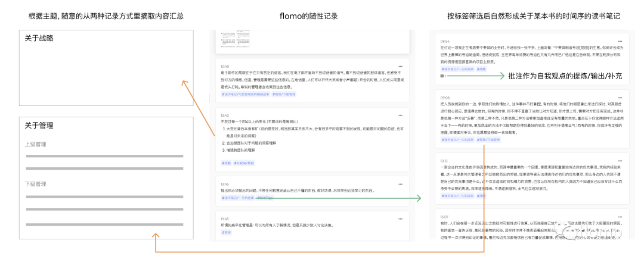Click the comment count icon in the 08:54 note
Viewport: 644px width, 259px height.
point(443,76)
